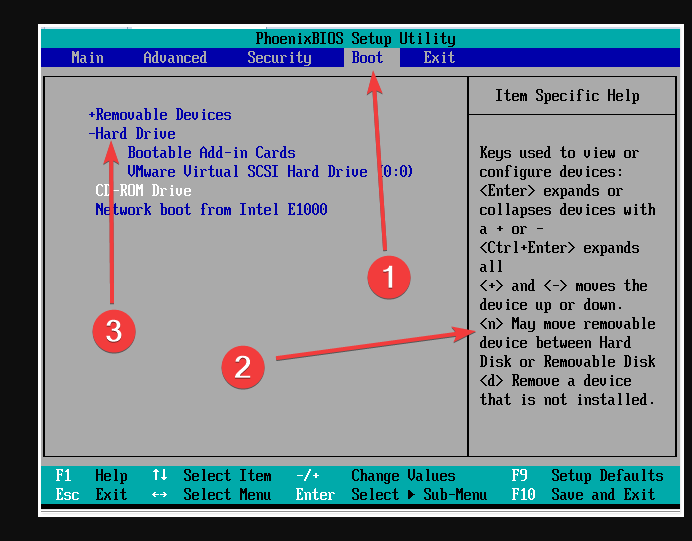Click the '<n> May move removable' help line

(568, 324)
